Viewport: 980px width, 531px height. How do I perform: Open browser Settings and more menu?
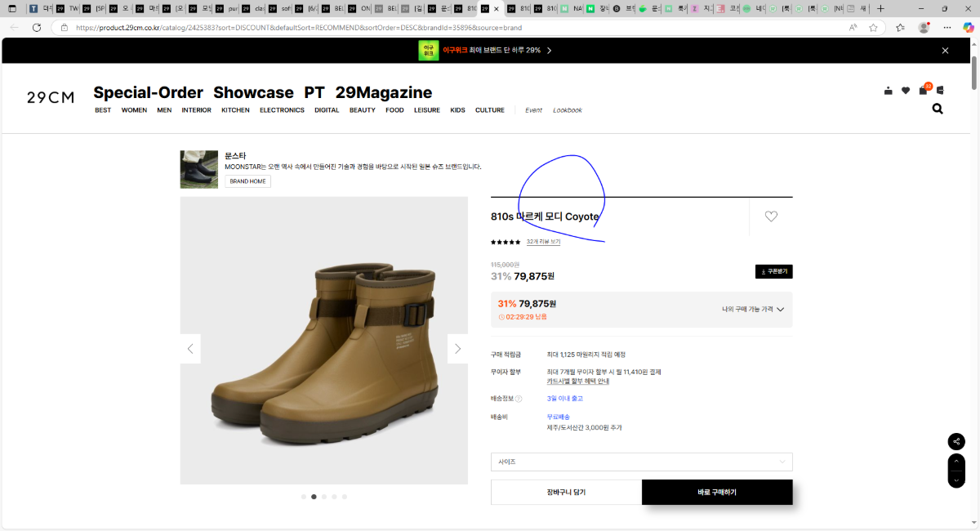click(947, 27)
